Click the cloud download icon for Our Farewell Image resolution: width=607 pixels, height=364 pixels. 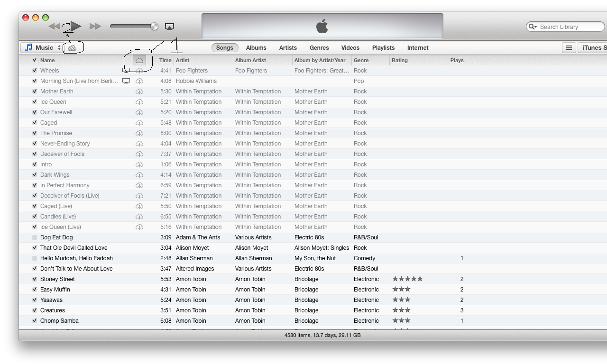tap(139, 112)
